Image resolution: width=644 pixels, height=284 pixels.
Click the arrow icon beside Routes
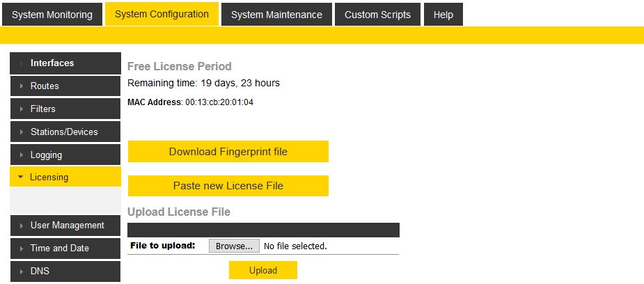[x=22, y=86]
